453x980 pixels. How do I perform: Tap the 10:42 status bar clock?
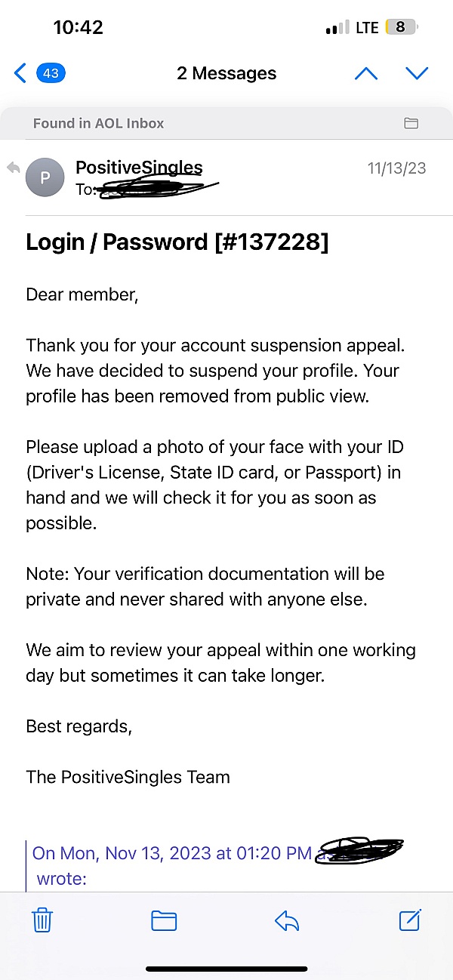(78, 28)
